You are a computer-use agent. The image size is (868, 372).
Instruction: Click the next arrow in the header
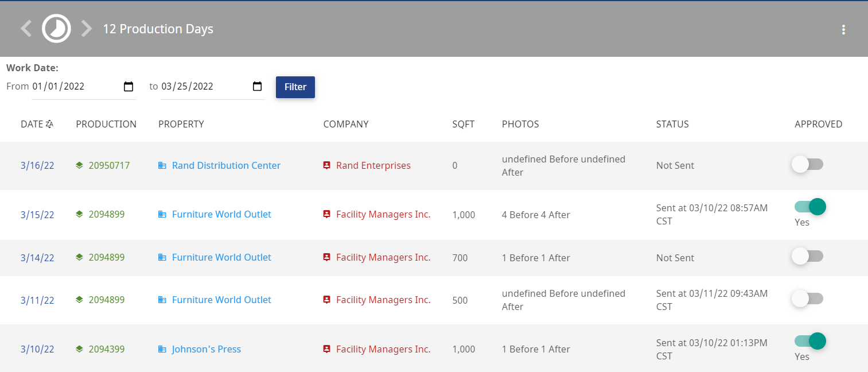click(x=87, y=28)
